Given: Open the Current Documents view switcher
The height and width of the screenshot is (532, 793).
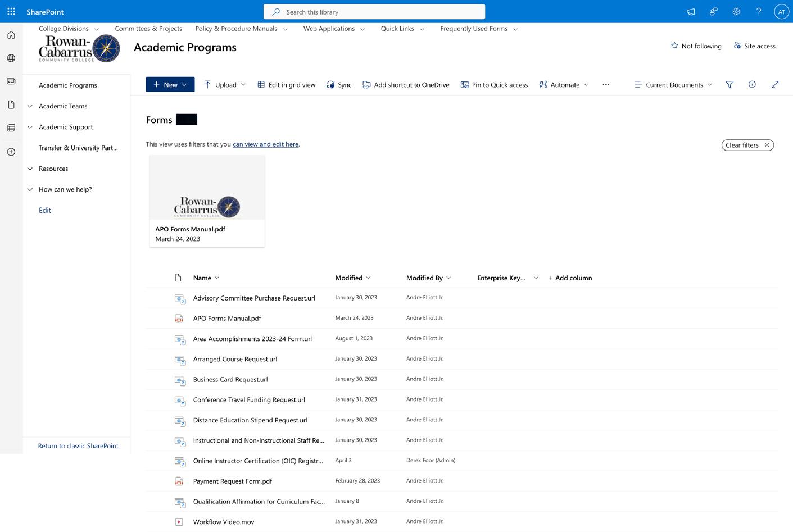Looking at the screenshot, I should 673,85.
